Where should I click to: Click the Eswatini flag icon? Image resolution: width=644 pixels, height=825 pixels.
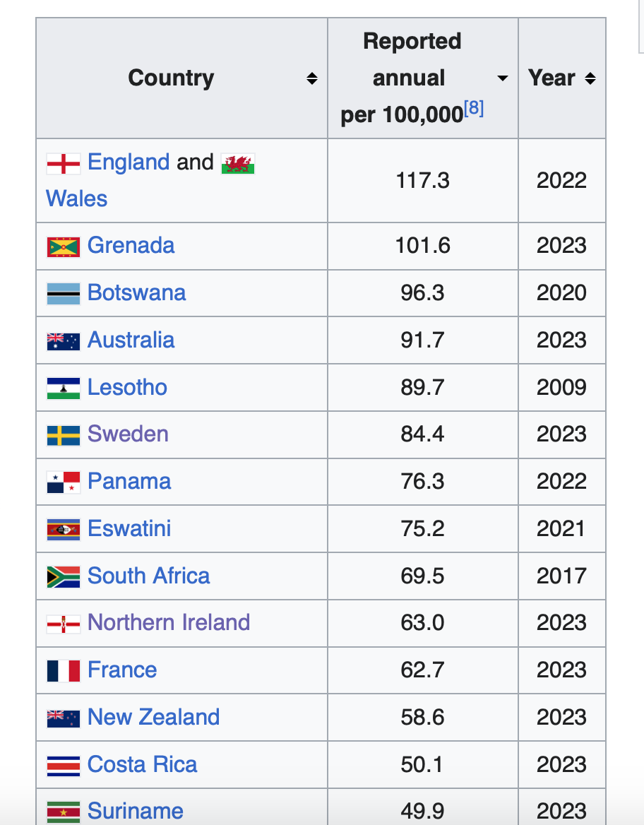click(64, 529)
